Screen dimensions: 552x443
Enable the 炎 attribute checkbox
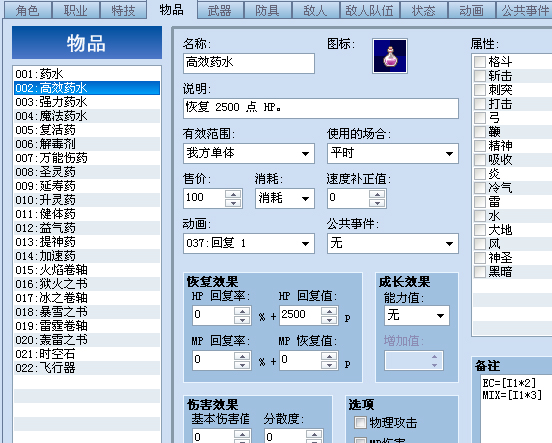click(x=479, y=174)
